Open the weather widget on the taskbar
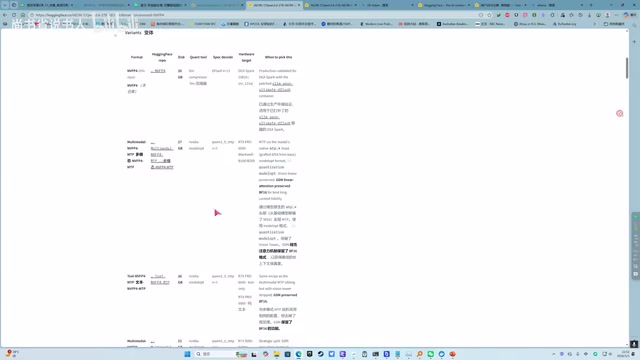Viewport: 640px width, 360px height. [12, 353]
